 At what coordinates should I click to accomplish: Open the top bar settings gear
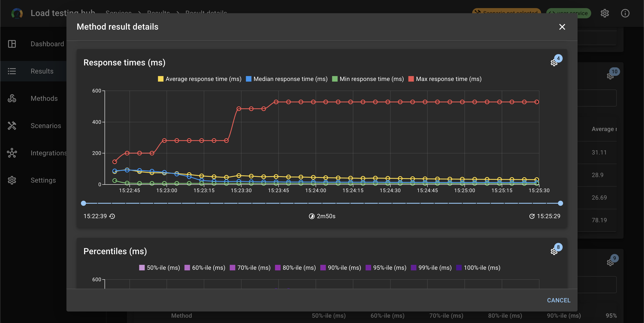pyautogui.click(x=605, y=13)
